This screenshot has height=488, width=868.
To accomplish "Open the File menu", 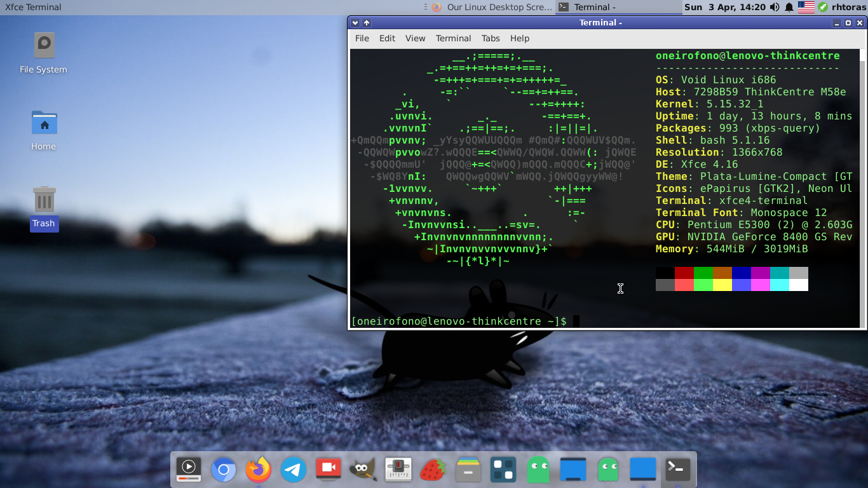I will pos(362,38).
